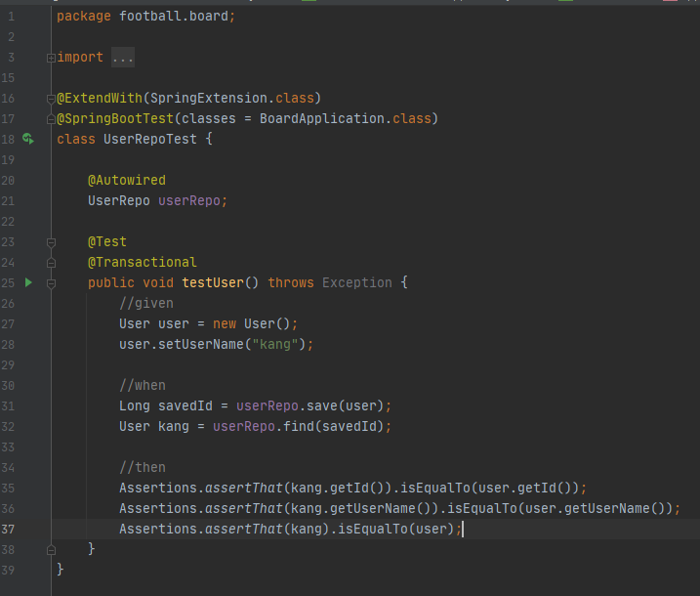700x596 pixels.
Task: Click the 'testUser' method name
Action: pyautogui.click(x=213, y=282)
